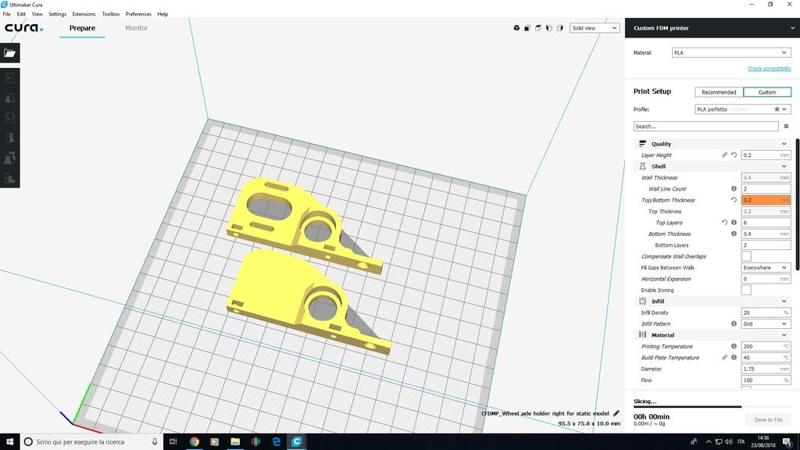Image resolution: width=800 pixels, height=450 pixels.
Task: Open the Edit menu
Action: (21, 14)
